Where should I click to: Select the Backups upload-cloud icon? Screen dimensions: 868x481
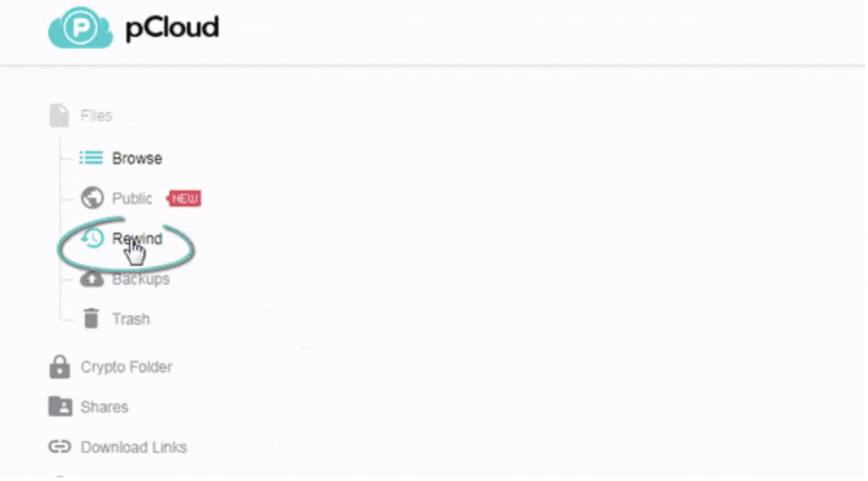pos(91,278)
